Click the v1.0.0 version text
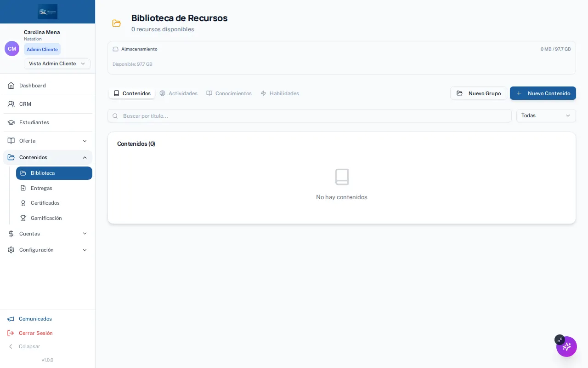Image resolution: width=588 pixels, height=368 pixels. coord(47,360)
